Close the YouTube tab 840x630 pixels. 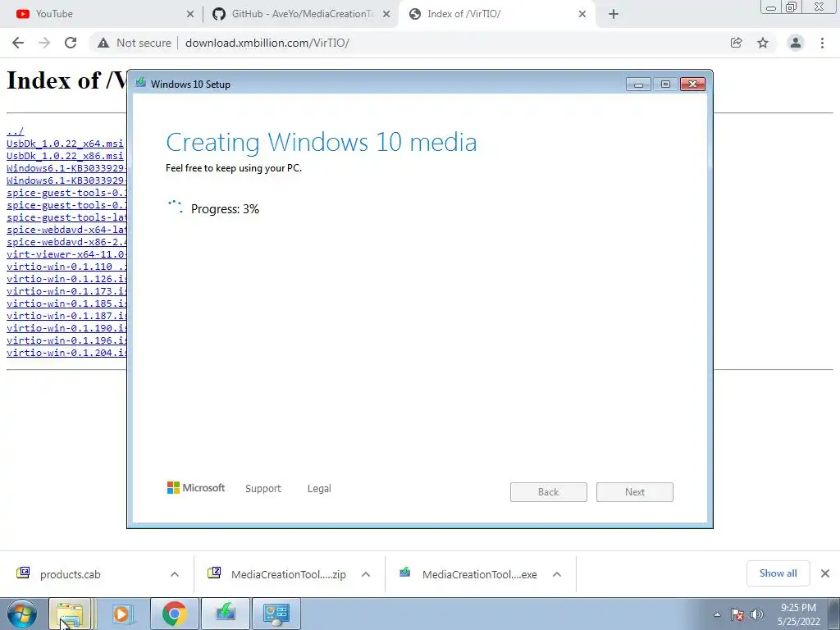click(x=190, y=14)
